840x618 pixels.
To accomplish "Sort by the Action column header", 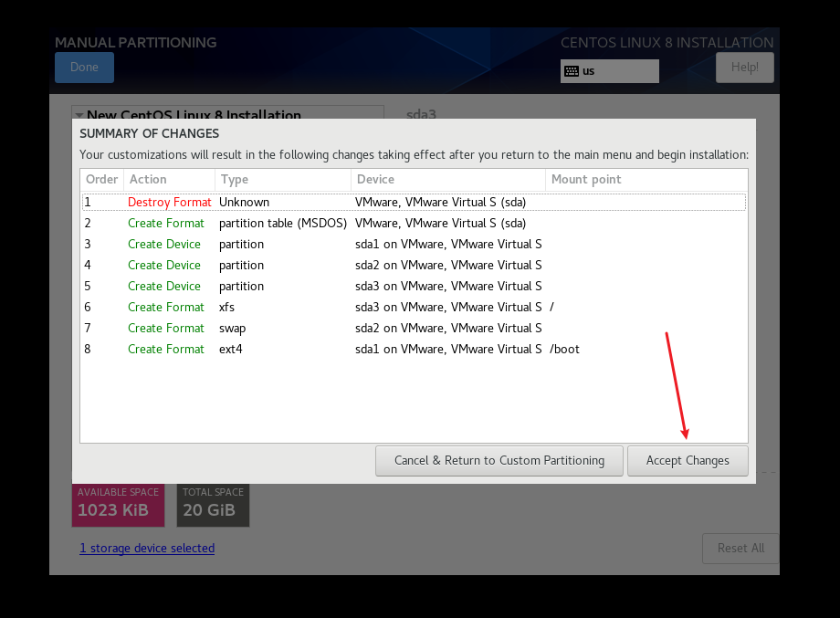I will (169, 180).
